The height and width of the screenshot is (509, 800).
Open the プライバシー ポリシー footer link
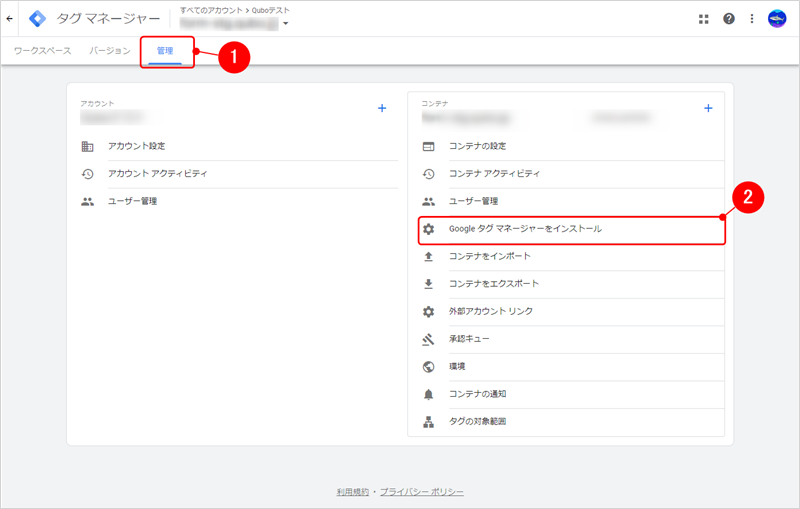[421, 492]
